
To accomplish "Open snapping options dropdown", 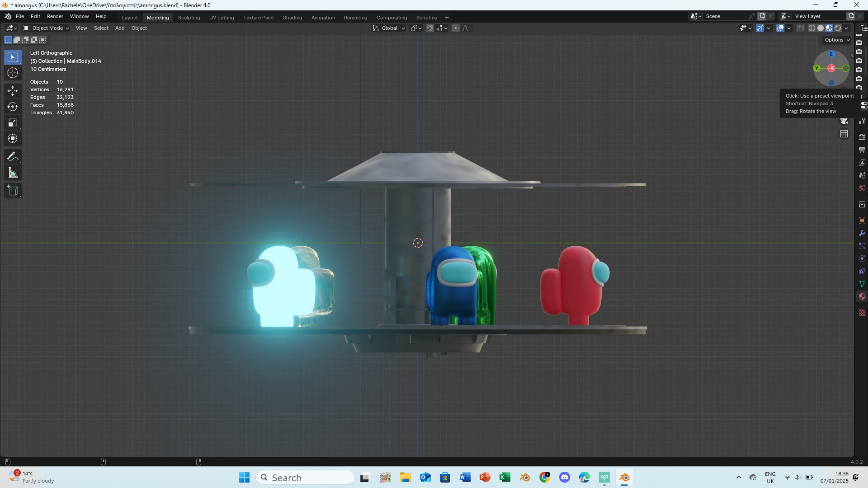I will (442, 28).
